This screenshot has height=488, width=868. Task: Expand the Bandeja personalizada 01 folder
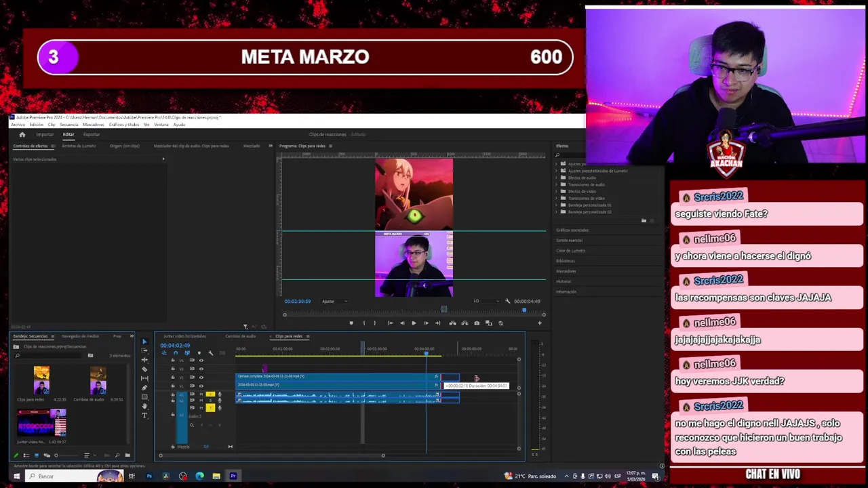coord(557,205)
